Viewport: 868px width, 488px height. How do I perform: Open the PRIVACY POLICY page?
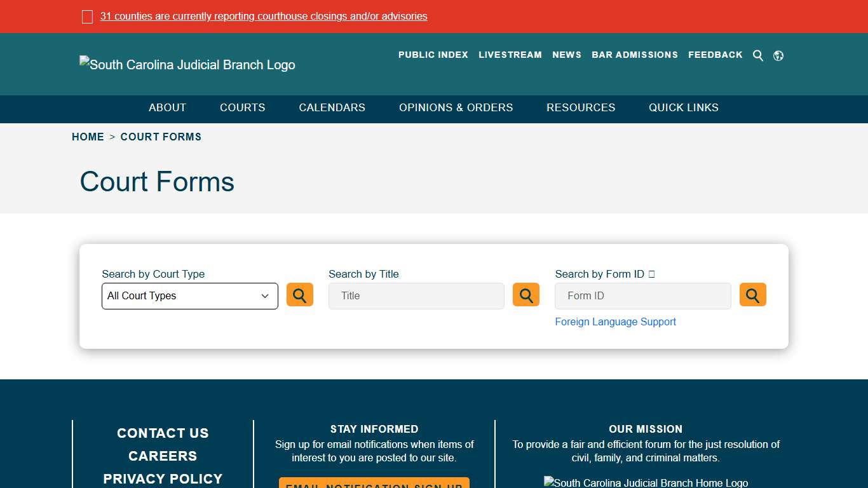[x=163, y=478]
